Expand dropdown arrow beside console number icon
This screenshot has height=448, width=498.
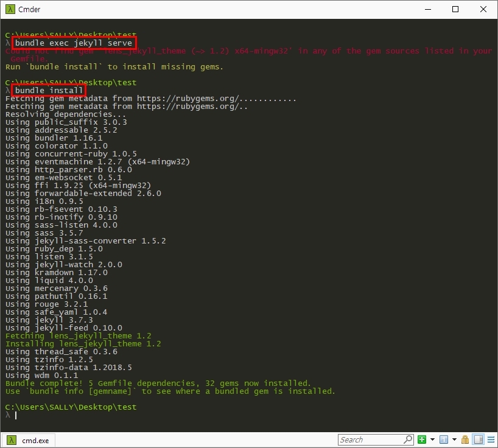click(454, 439)
